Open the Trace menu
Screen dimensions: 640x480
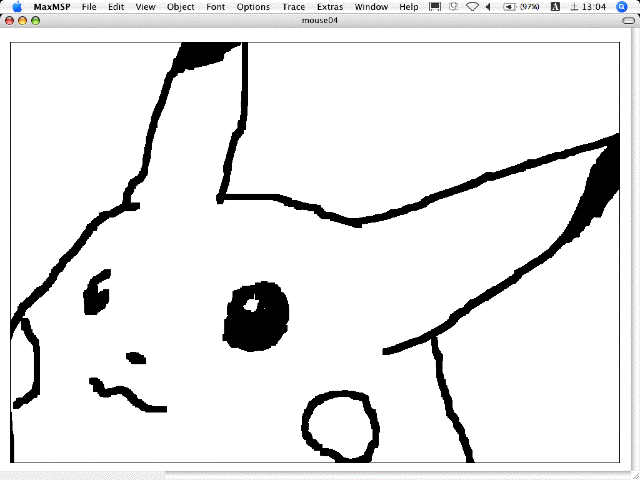point(293,7)
